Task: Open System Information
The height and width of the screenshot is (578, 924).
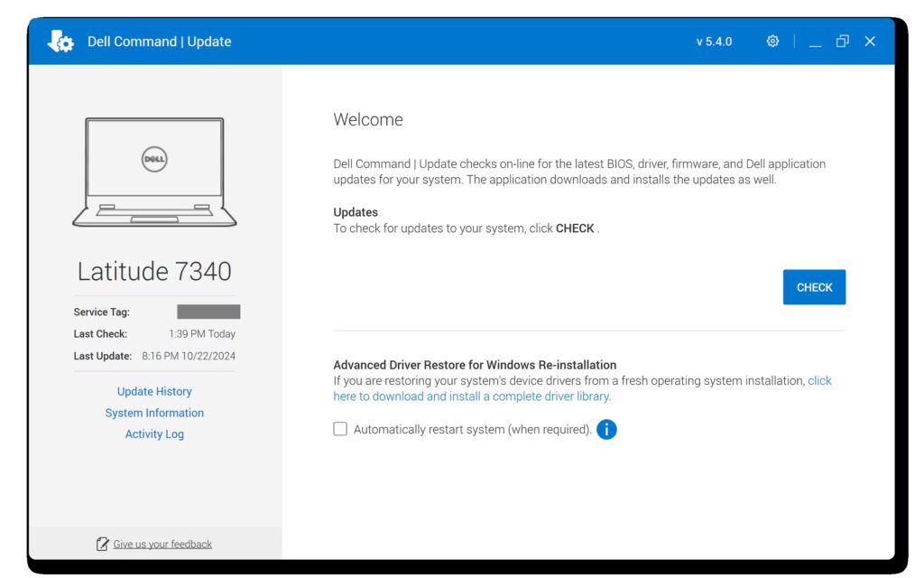Action: coord(154,413)
